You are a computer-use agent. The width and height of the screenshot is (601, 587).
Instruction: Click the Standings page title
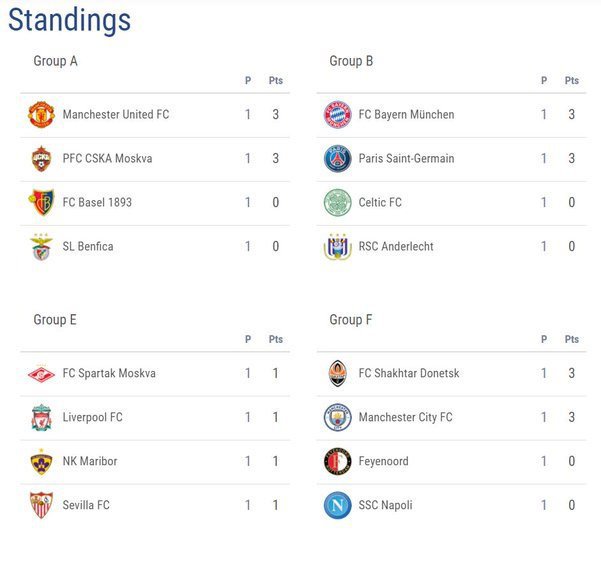point(70,20)
